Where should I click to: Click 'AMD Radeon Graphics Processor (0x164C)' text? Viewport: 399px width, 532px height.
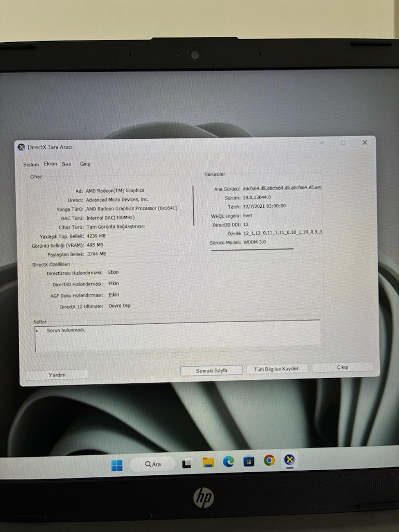[131, 208]
